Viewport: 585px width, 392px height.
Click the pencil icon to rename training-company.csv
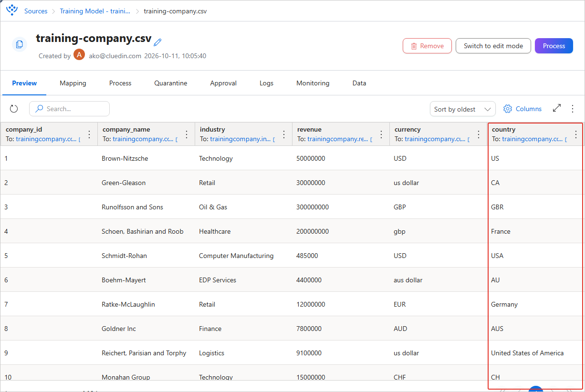coord(158,42)
